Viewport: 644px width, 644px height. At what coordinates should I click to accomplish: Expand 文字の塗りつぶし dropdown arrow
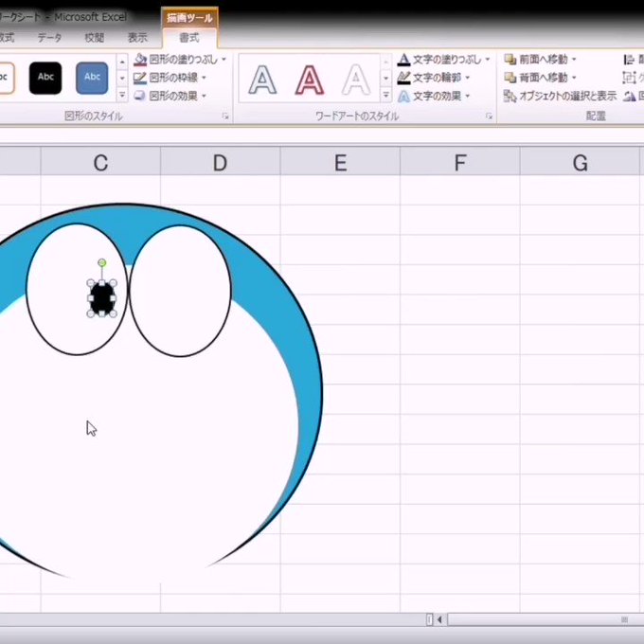[x=488, y=60]
